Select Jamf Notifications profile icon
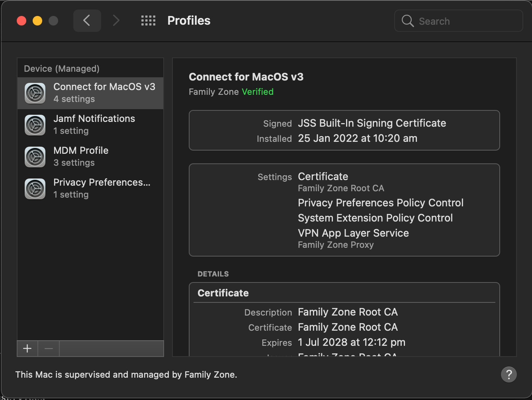532x400 pixels. [35, 125]
